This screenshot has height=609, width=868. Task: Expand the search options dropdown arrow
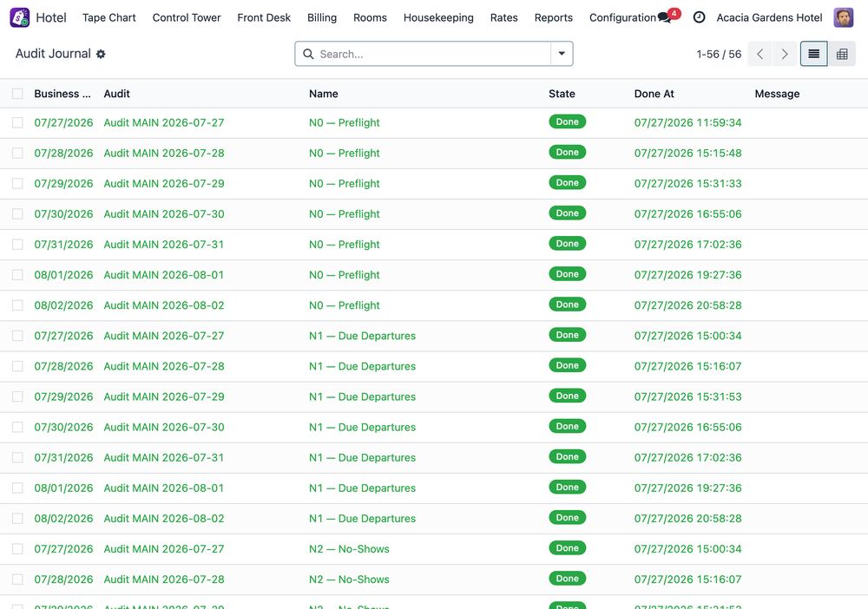[x=562, y=54]
